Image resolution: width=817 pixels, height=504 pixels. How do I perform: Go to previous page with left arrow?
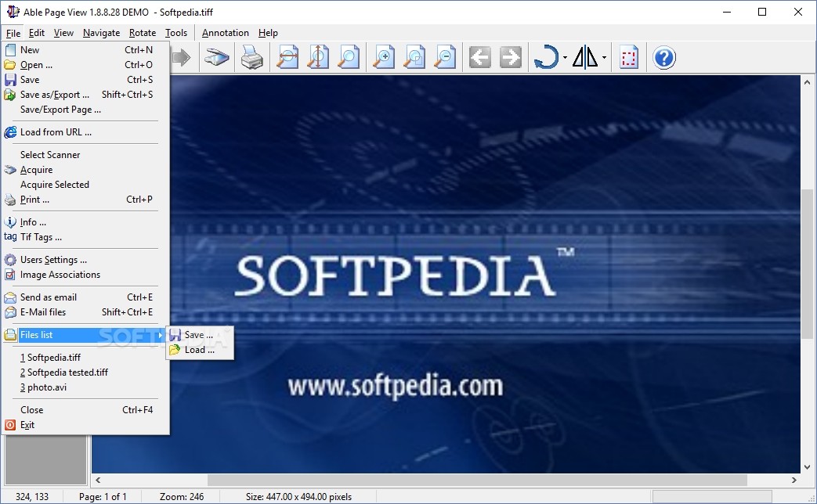(480, 57)
